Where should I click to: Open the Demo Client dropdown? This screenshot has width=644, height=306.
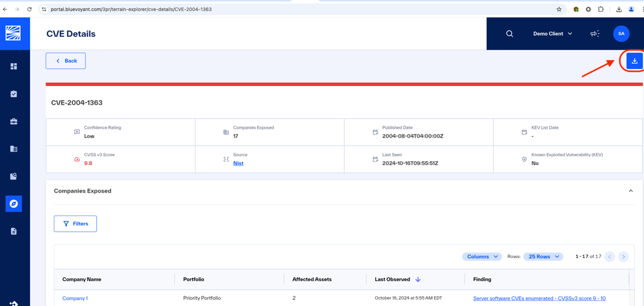(553, 34)
